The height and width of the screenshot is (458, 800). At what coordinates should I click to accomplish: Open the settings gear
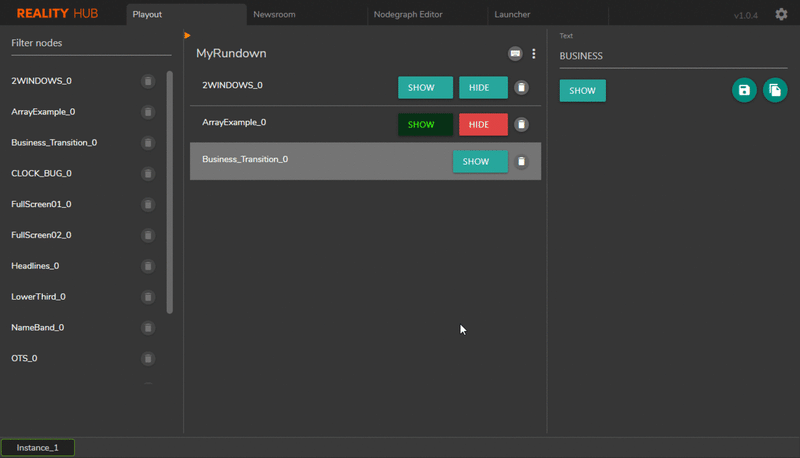pos(781,14)
